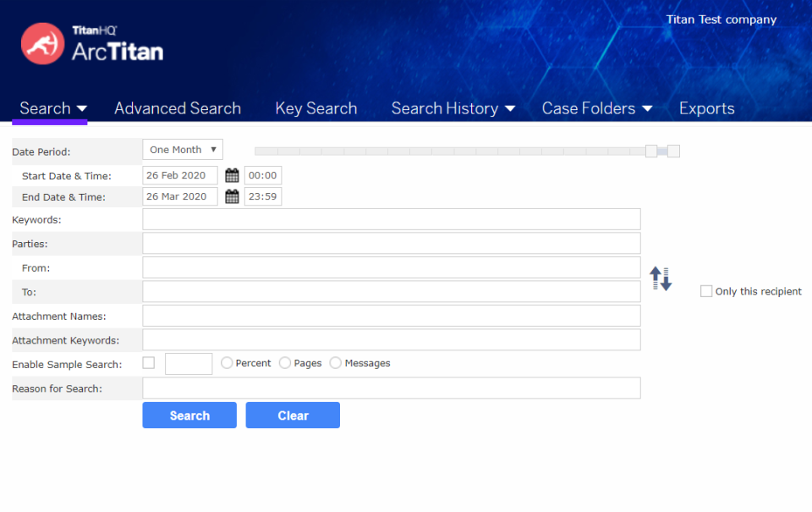Go to the Exports section
812x512 pixels.
pyautogui.click(x=707, y=108)
